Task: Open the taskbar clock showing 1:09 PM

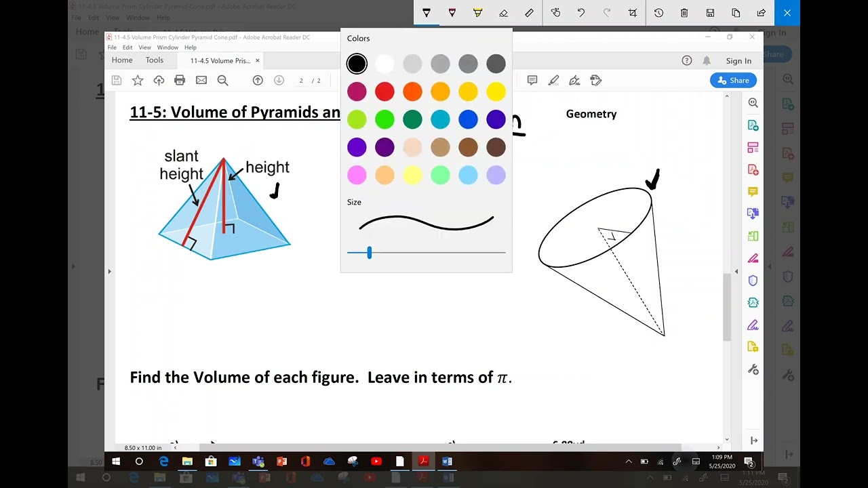Action: (722, 462)
